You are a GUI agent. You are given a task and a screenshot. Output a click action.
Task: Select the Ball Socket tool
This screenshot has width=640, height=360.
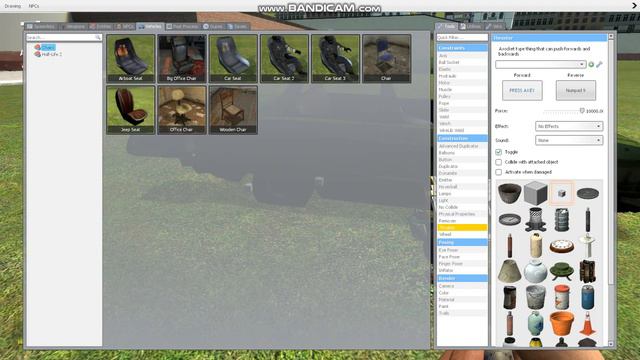point(462,62)
